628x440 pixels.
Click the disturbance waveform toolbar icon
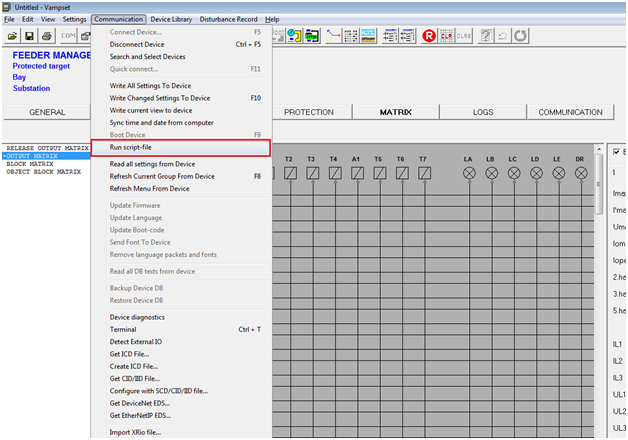(368, 36)
